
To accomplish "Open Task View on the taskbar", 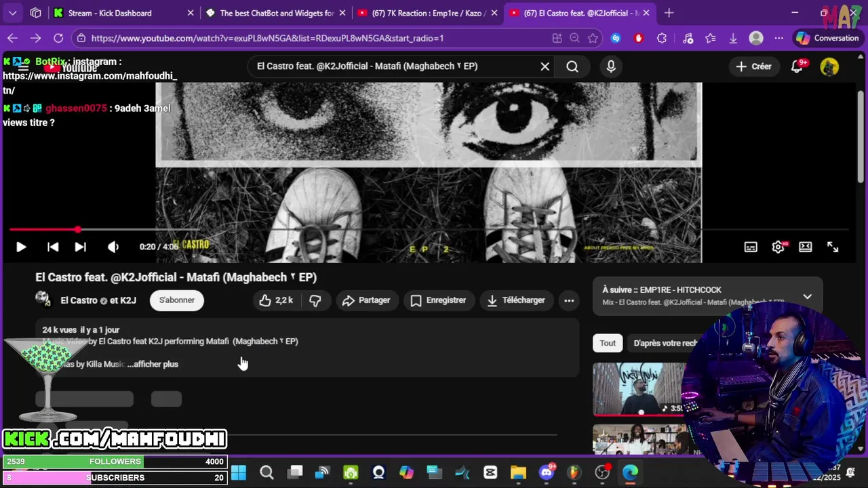I will tap(294, 472).
